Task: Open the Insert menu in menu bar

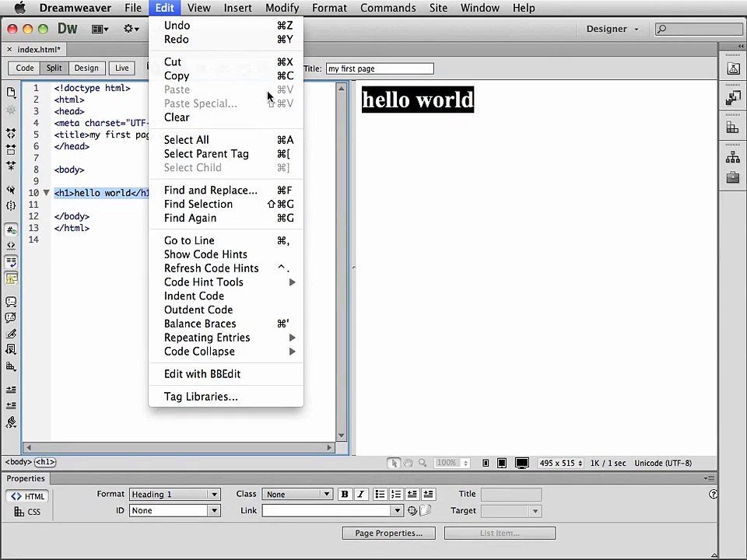Action: pos(238,8)
